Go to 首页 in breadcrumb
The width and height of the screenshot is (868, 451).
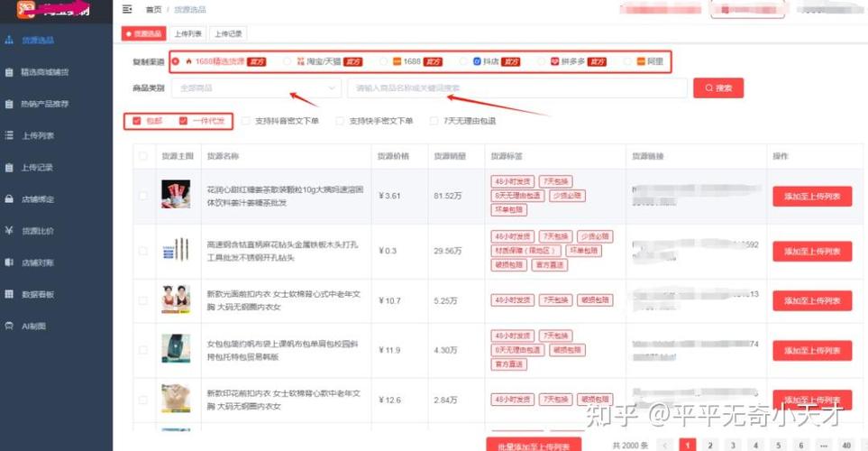click(153, 9)
